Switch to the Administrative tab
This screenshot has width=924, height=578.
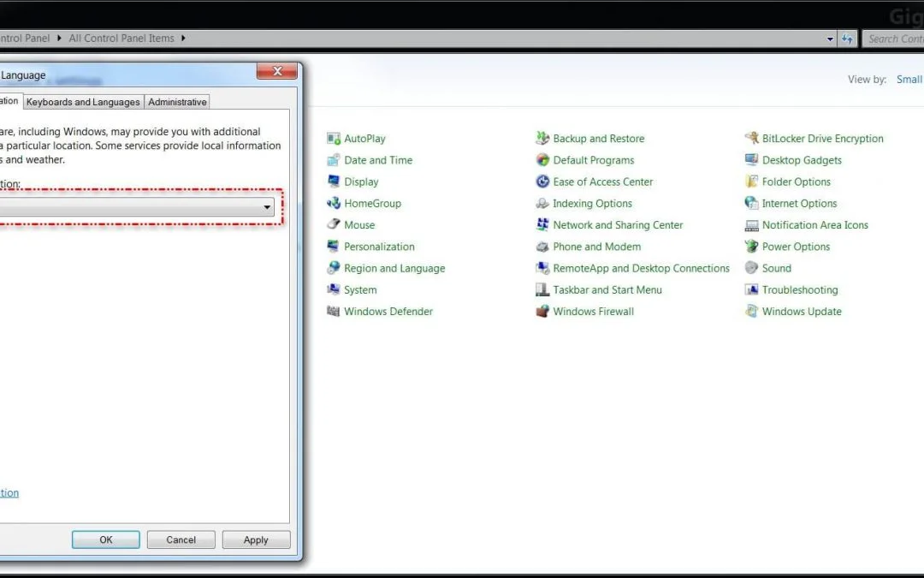177,102
